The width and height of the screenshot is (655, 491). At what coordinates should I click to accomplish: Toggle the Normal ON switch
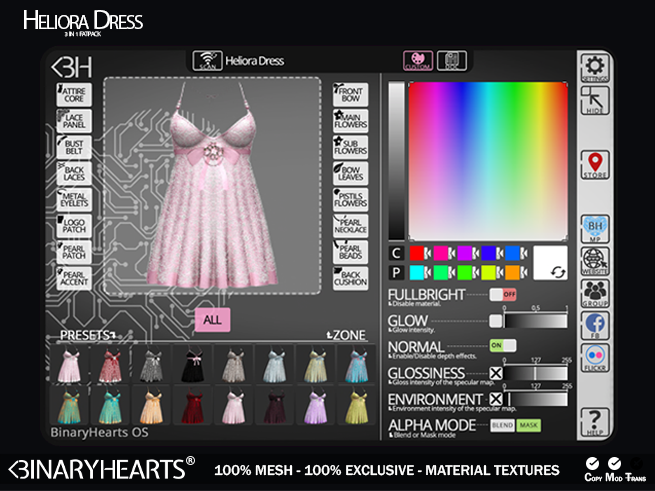click(x=503, y=346)
